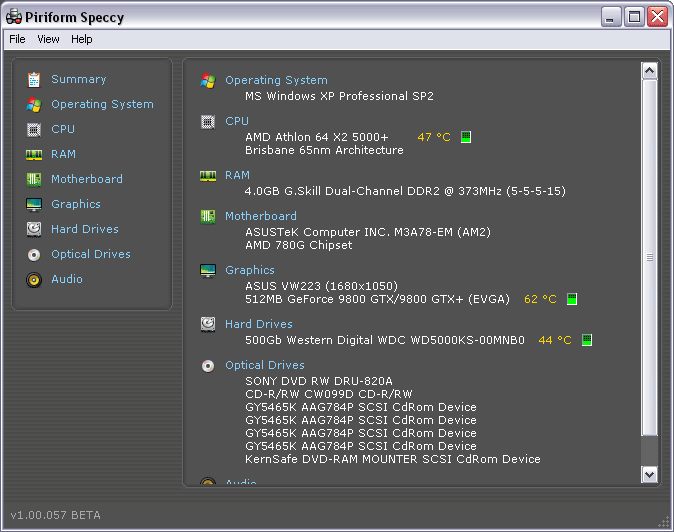674x532 pixels.
Task: Click the Graphics monitor icon in sidebar
Action: click(x=34, y=205)
